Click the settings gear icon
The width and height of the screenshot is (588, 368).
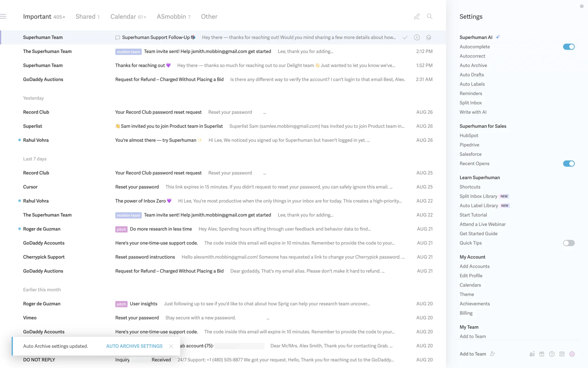pyautogui.click(x=572, y=354)
